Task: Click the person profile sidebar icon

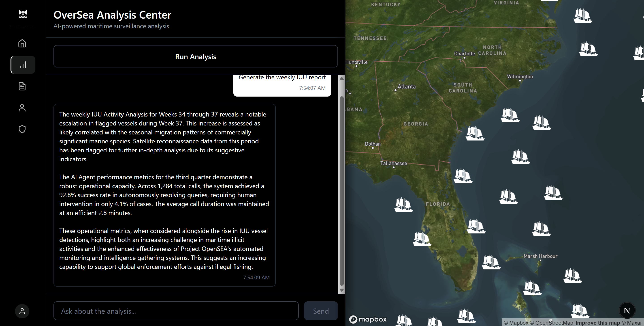Action: [22, 108]
